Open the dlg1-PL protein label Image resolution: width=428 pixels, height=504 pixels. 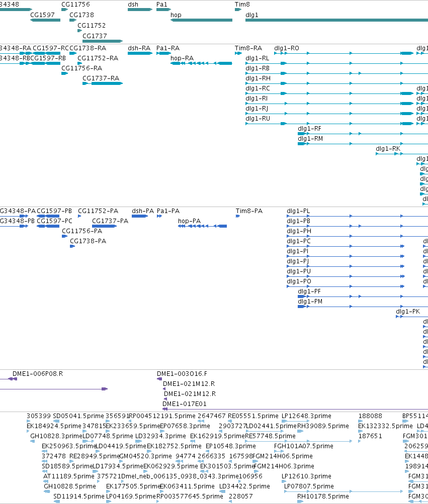[x=298, y=211]
